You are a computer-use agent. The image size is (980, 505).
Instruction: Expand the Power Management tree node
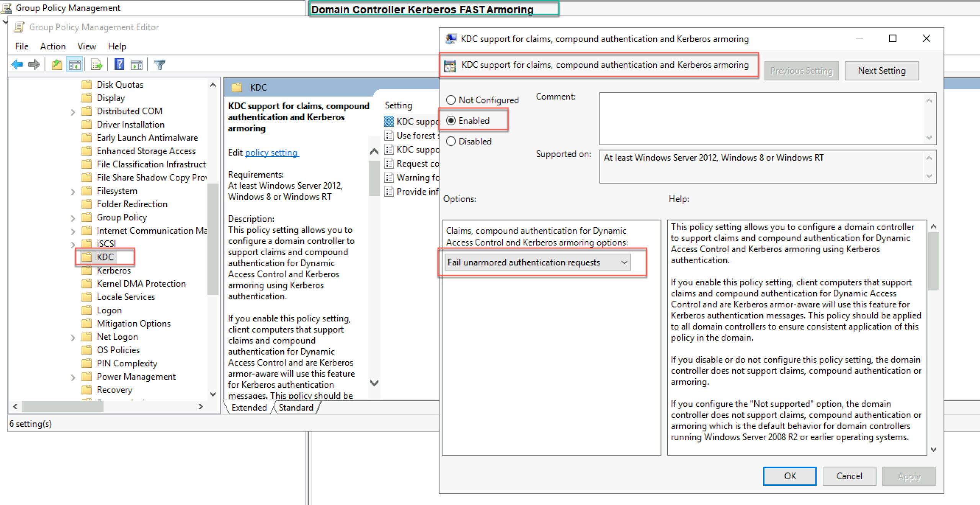(x=73, y=377)
